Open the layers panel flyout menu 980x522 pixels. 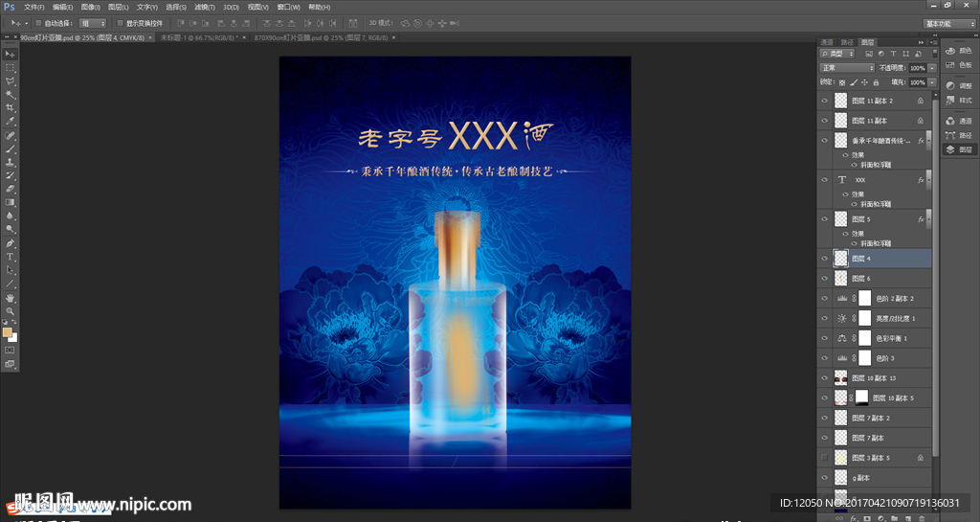(935, 42)
